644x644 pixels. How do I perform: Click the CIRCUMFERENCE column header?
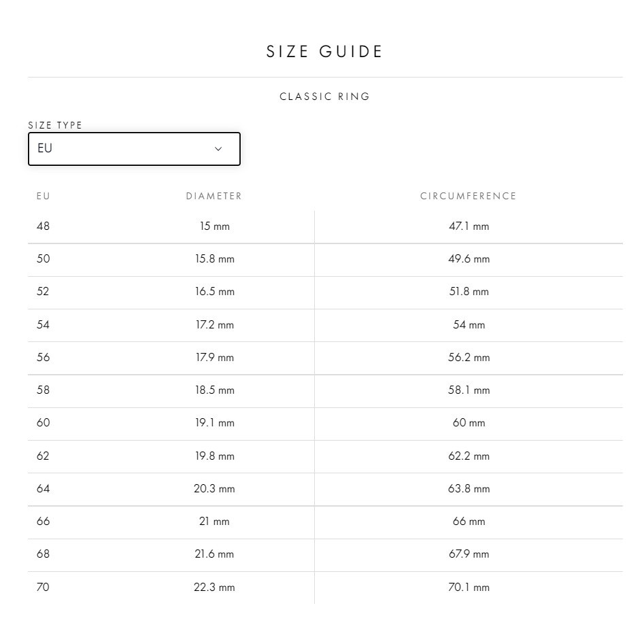pos(469,196)
